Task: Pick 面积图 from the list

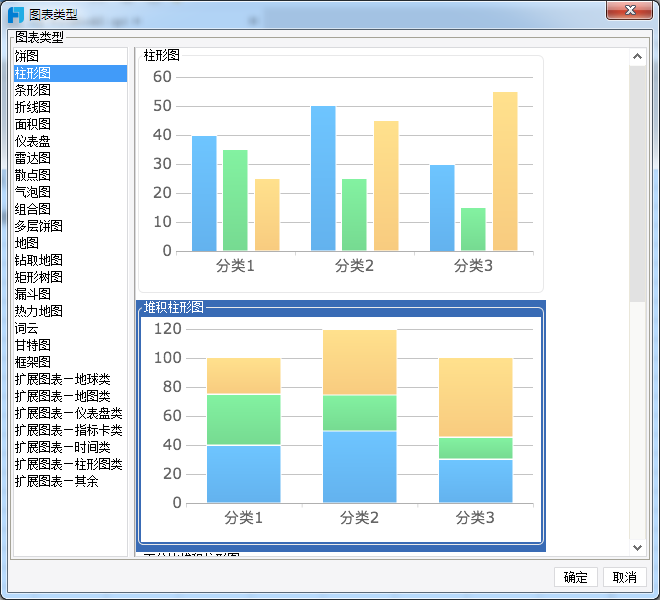Action: pos(70,124)
